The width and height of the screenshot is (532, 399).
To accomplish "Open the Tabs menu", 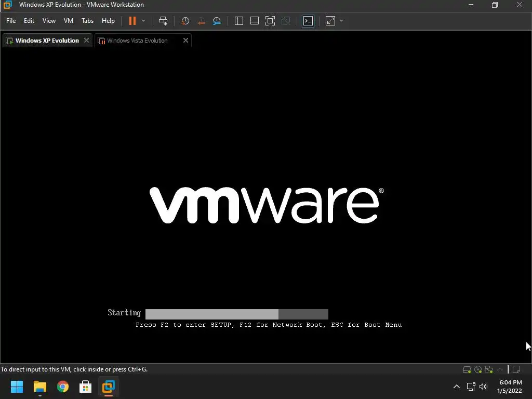I will 87,21.
